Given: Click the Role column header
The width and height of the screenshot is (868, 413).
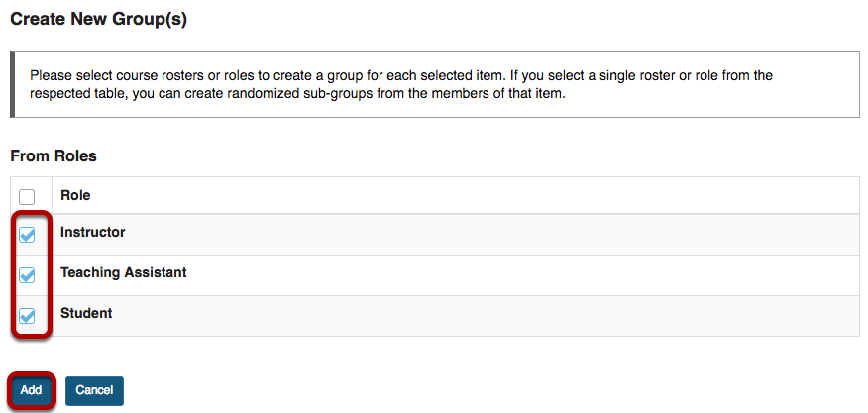Looking at the screenshot, I should [75, 196].
